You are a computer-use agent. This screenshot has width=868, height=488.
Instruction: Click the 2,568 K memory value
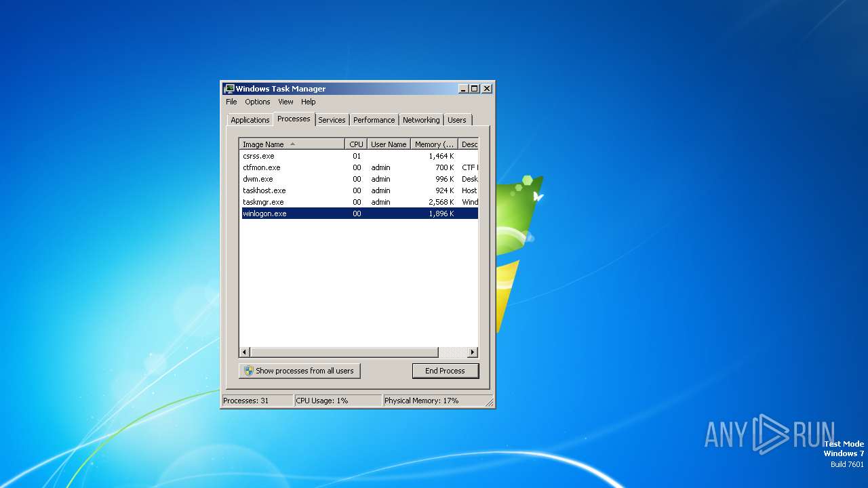tap(441, 202)
